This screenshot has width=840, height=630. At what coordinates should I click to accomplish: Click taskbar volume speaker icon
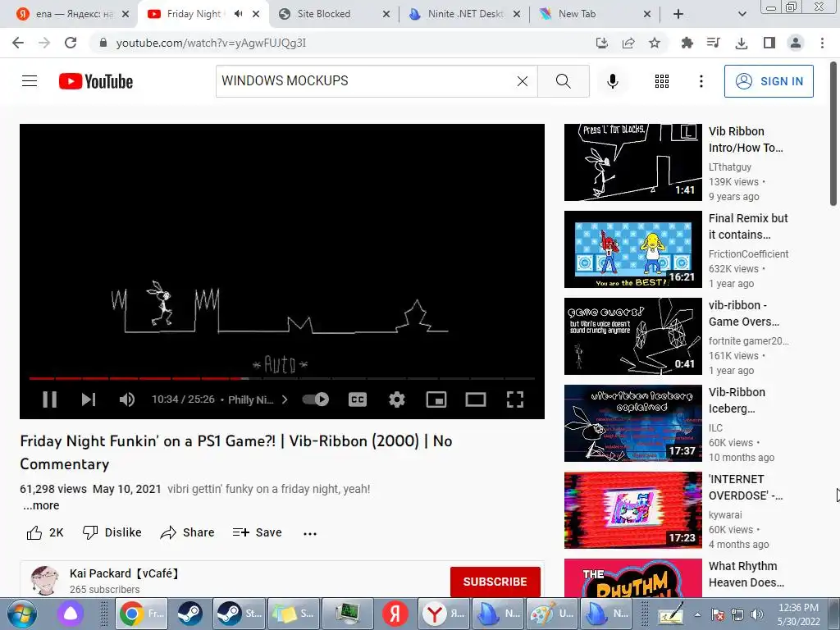[757, 614]
